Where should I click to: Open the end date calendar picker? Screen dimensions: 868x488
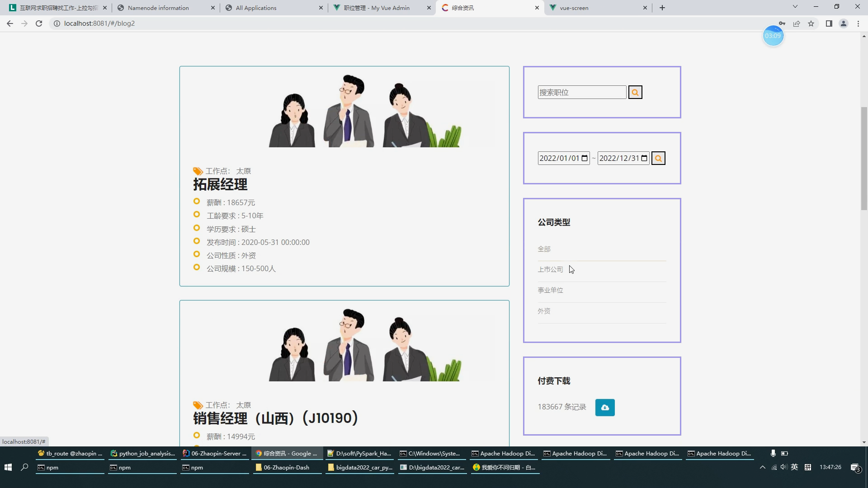point(645,158)
